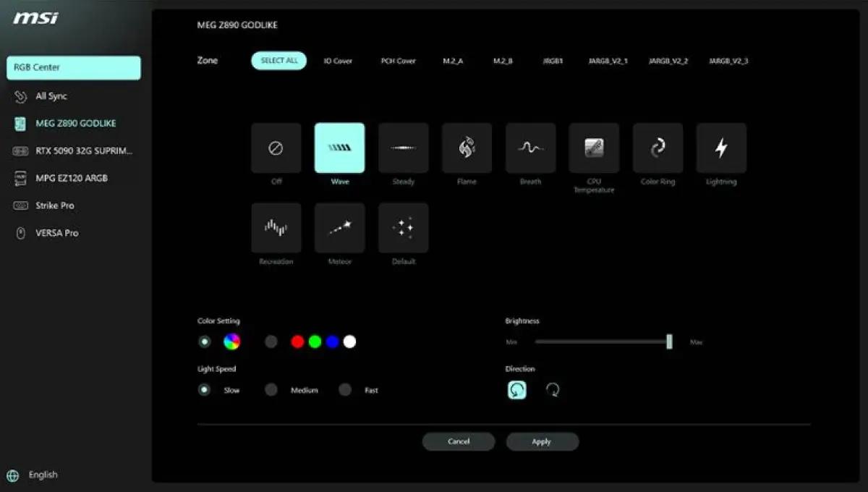Select the custom color radio button
Viewport: 868px width, 492px height.
pos(271,342)
